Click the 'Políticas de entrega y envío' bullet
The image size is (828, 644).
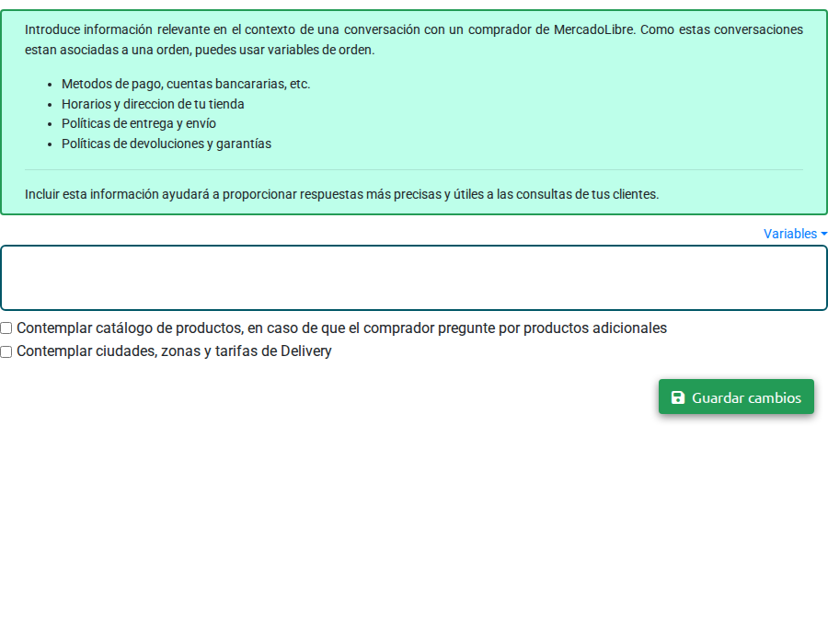(139, 123)
